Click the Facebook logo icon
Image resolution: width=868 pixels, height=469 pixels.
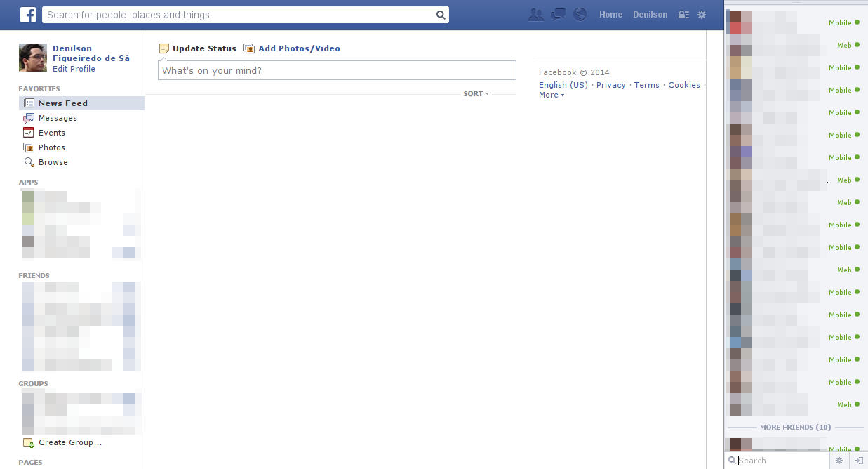click(28, 15)
